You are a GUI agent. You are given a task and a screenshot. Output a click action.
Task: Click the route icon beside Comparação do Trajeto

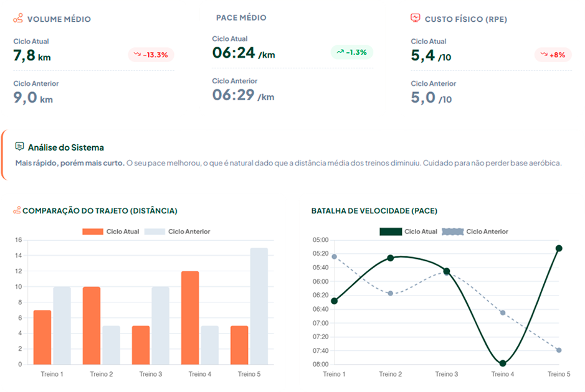[17, 211]
